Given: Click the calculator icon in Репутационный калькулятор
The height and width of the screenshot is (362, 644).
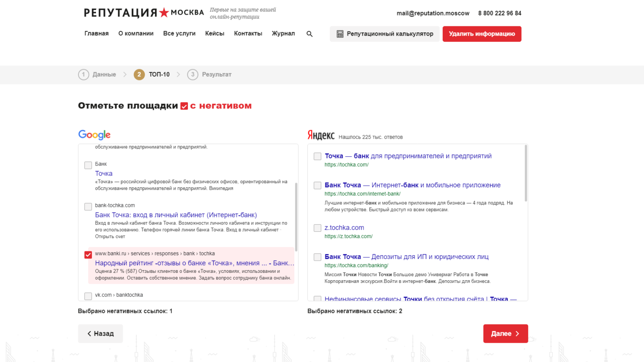Looking at the screenshot, I should [x=340, y=34].
